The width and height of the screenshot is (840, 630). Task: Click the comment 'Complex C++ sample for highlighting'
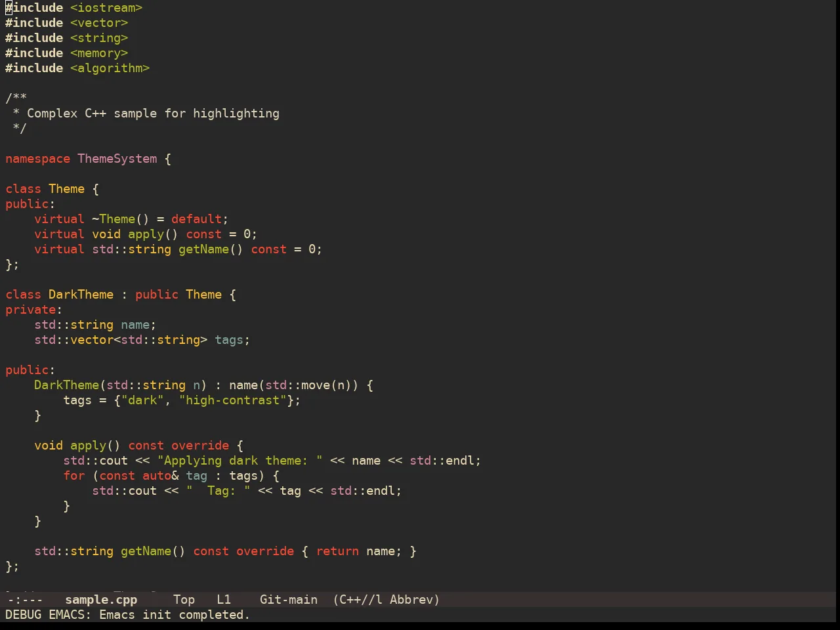(x=153, y=114)
